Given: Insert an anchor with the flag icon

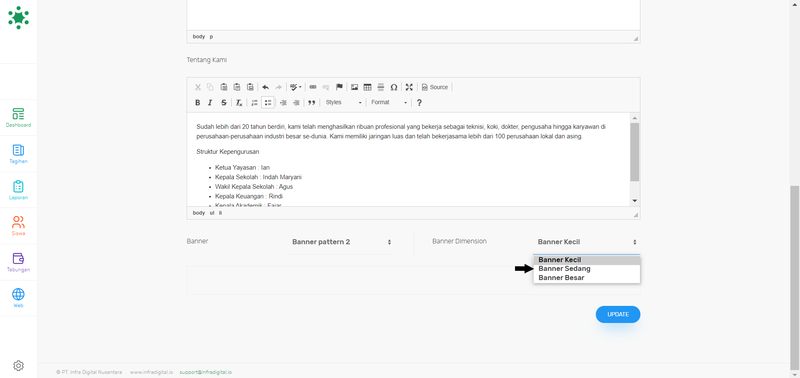Looking at the screenshot, I should [x=339, y=87].
